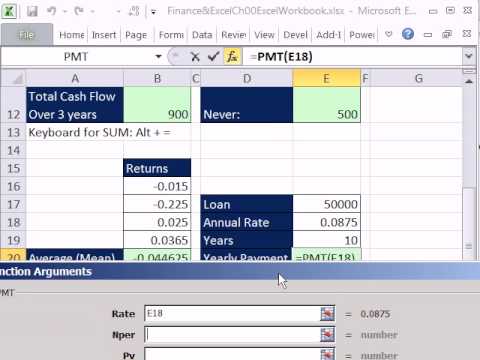
Task: Minimize the ribbon with the heart-shaped caret icon
Action: click(388, 34)
